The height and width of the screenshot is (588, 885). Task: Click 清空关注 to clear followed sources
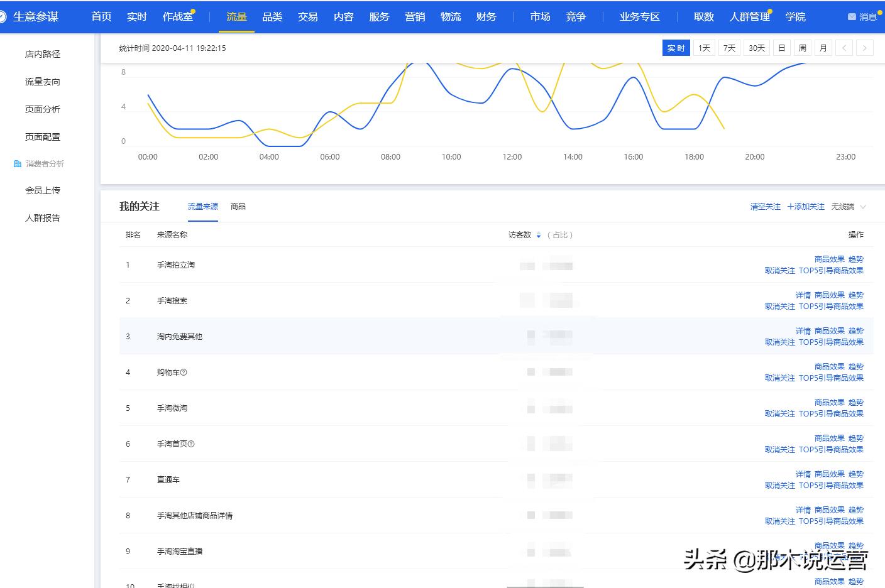pos(764,206)
